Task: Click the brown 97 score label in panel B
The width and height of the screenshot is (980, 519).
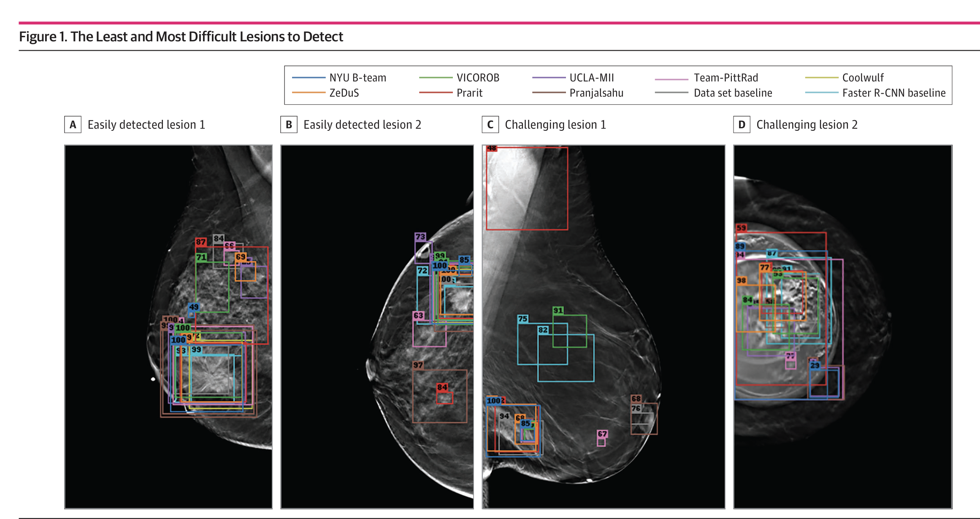Action: click(418, 365)
